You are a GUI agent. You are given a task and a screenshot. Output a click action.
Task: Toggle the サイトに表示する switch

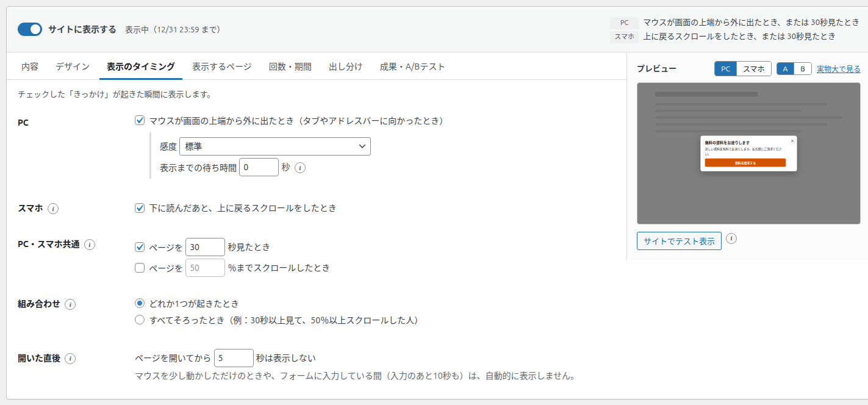(30, 29)
